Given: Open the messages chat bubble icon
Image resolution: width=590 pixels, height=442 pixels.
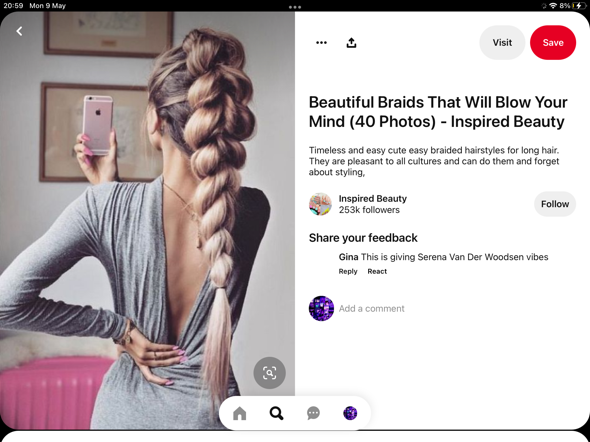Looking at the screenshot, I should coord(313,413).
